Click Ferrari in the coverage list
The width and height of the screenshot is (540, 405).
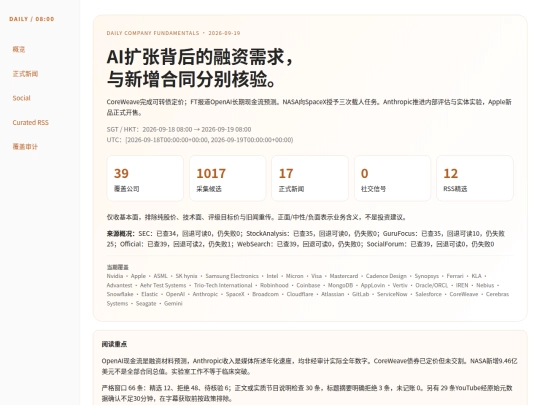455,276
